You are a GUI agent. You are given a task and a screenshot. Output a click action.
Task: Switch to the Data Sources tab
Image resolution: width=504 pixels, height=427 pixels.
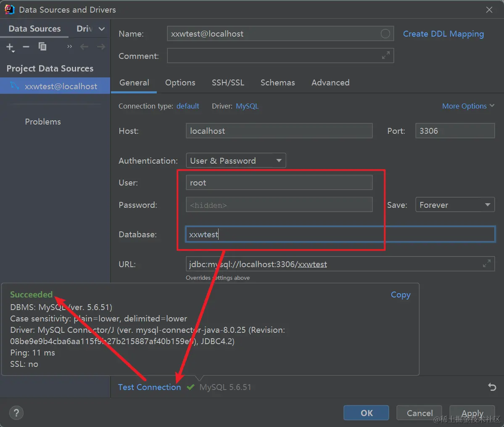tap(34, 29)
